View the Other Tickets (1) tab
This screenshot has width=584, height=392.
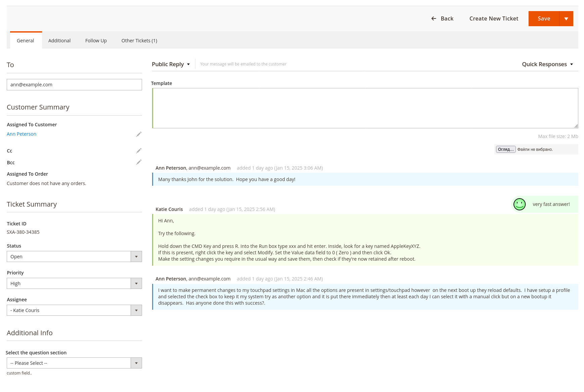pyautogui.click(x=139, y=41)
